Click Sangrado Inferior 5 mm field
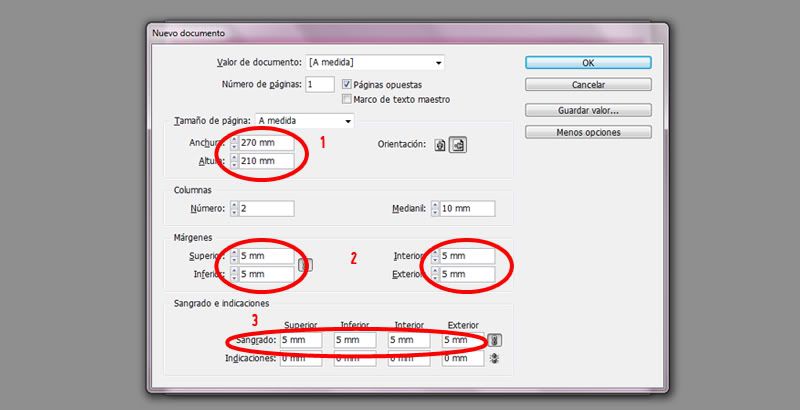The image size is (800, 410). [x=355, y=340]
